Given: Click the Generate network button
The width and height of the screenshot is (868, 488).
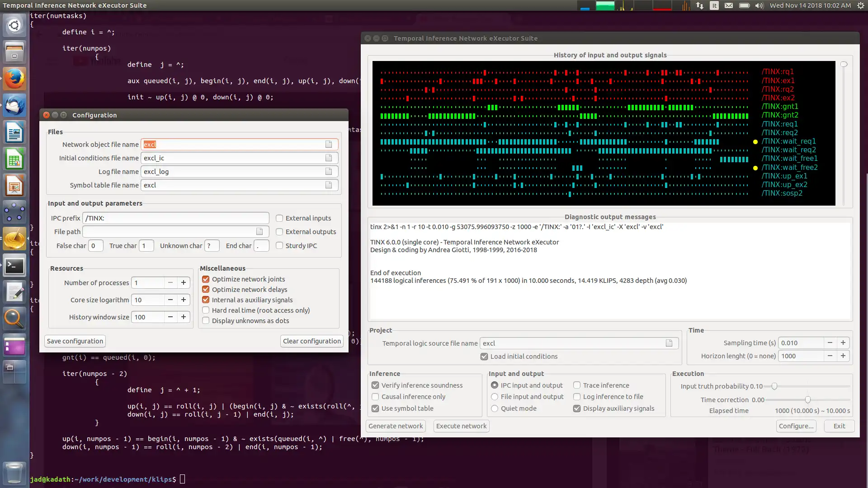Looking at the screenshot, I should (x=396, y=426).
